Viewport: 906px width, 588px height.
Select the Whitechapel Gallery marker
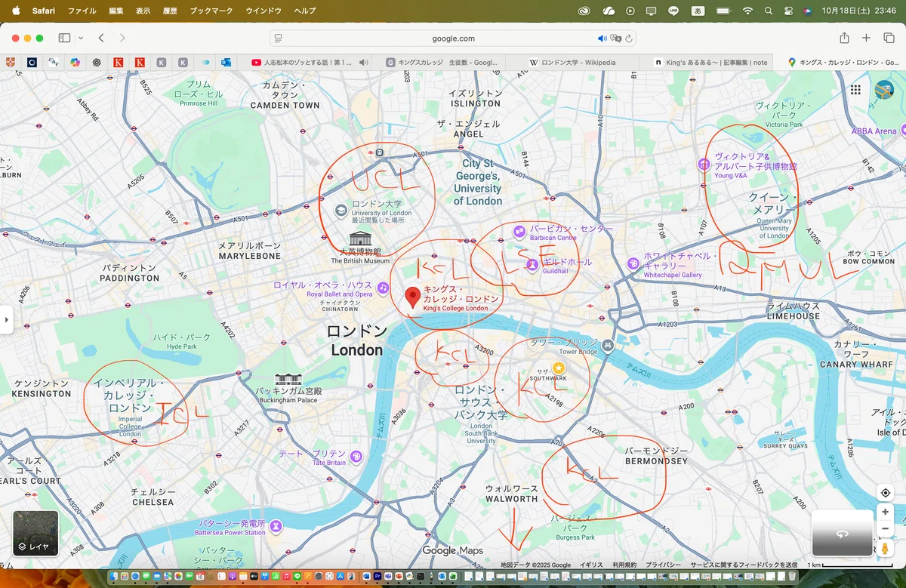[633, 263]
